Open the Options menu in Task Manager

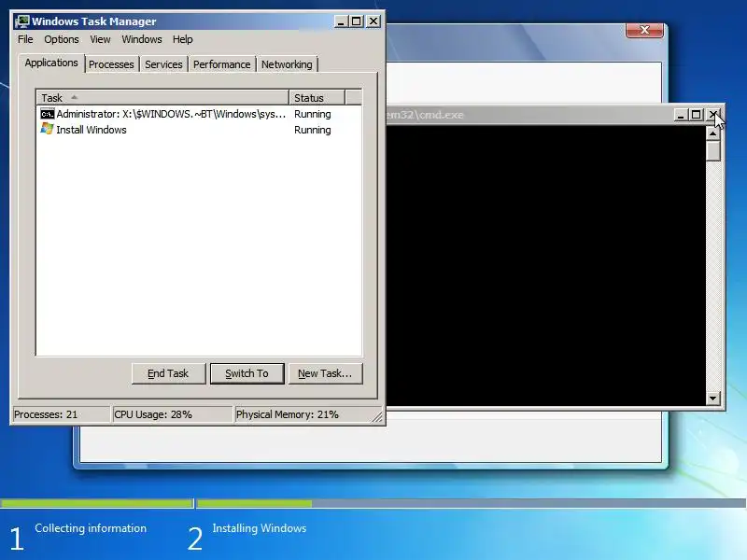tap(62, 39)
